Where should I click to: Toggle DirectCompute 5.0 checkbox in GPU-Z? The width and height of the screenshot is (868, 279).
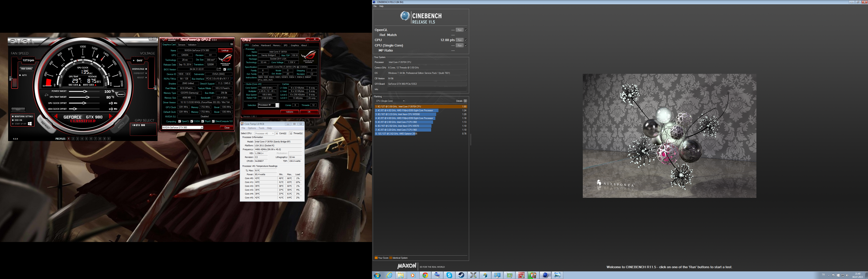point(213,121)
